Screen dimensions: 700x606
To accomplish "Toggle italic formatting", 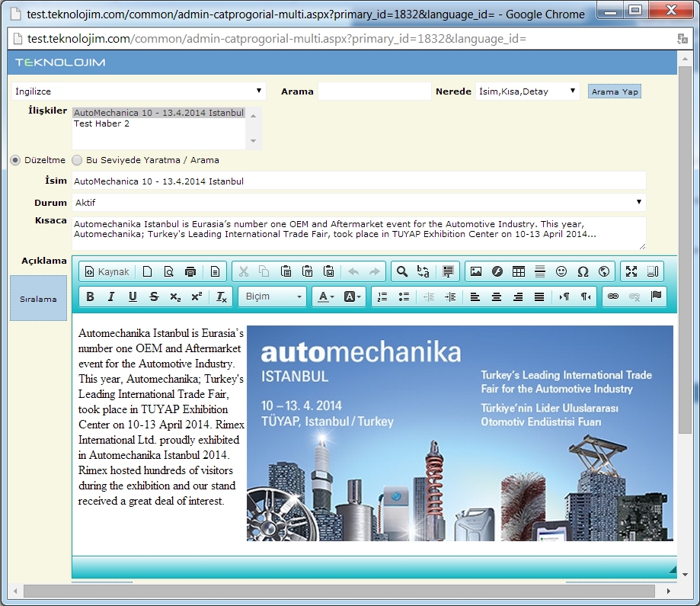I will [111, 297].
